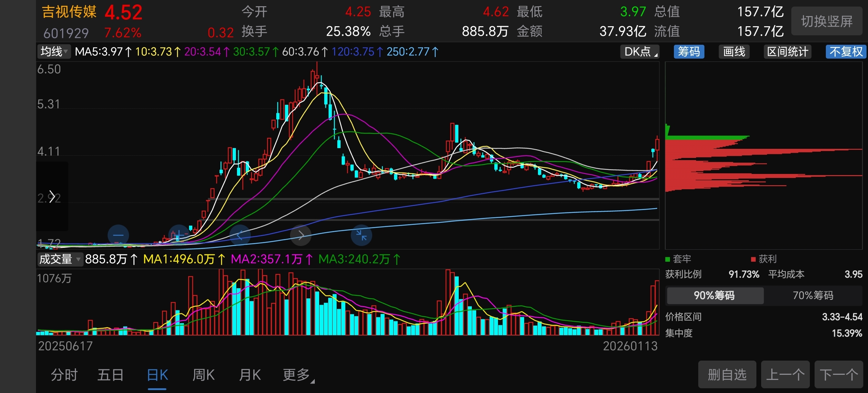Image resolution: width=868 pixels, height=393 pixels.
Task: Switch to the 分时 tab
Action: click(x=64, y=374)
